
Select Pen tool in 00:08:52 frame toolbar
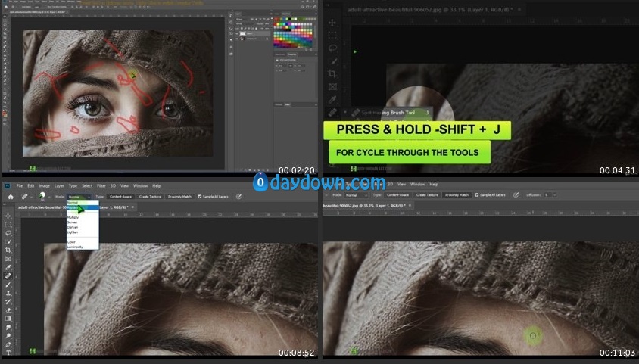point(8,344)
